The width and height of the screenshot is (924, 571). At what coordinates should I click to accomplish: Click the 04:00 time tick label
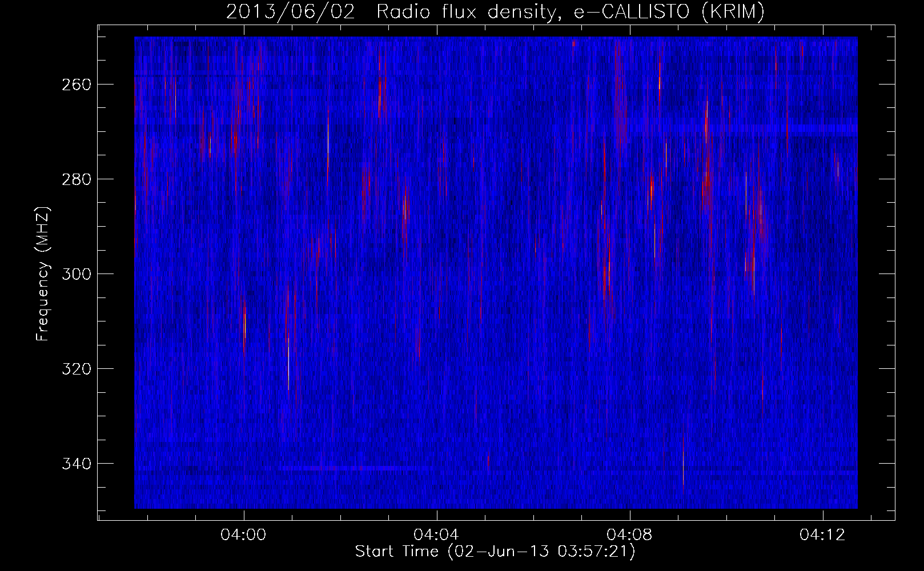point(244,535)
